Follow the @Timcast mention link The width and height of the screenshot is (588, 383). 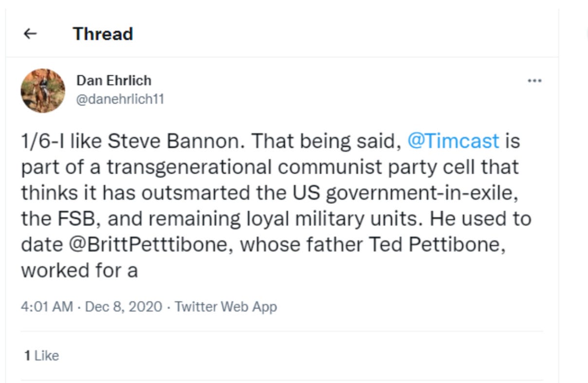(453, 141)
